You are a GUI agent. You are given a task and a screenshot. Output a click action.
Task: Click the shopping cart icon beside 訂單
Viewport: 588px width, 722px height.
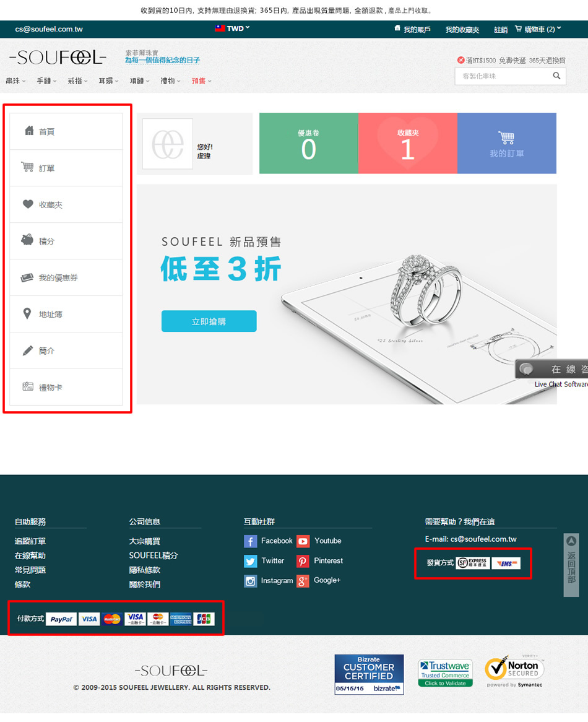click(28, 167)
